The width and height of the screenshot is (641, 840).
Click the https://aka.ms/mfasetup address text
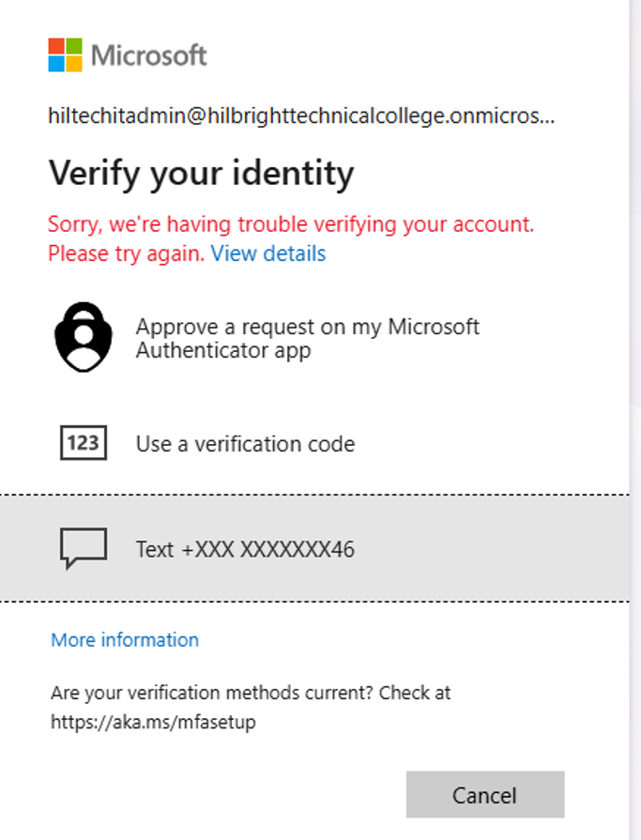(x=153, y=722)
